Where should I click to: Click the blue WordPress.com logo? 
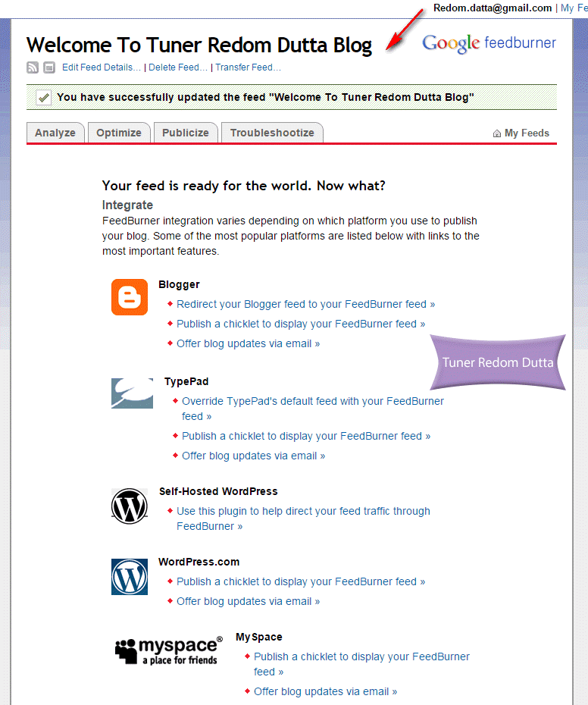(x=130, y=577)
